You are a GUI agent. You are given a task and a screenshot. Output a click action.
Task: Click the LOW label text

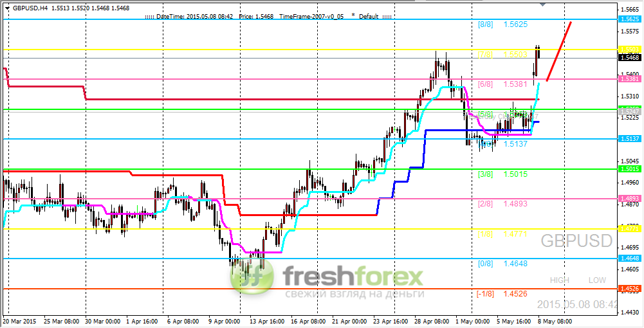tap(597, 280)
